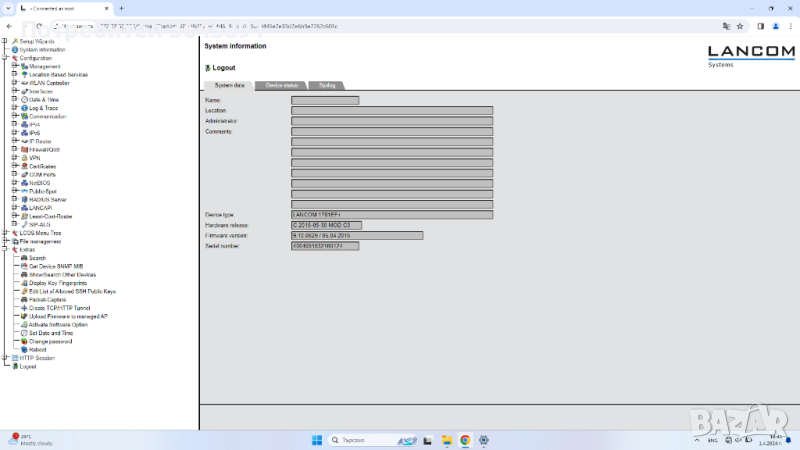Collapse the Configuration node
800x450 pixels.
point(5,58)
